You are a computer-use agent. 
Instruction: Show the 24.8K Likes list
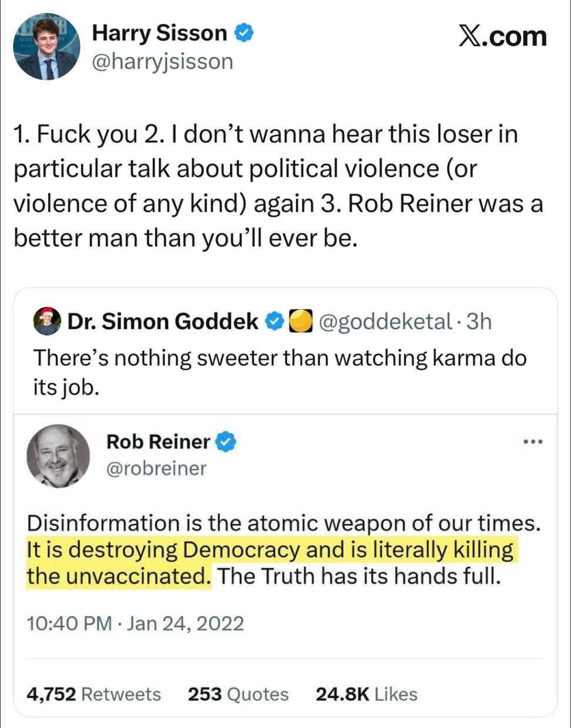pyautogui.click(x=366, y=694)
